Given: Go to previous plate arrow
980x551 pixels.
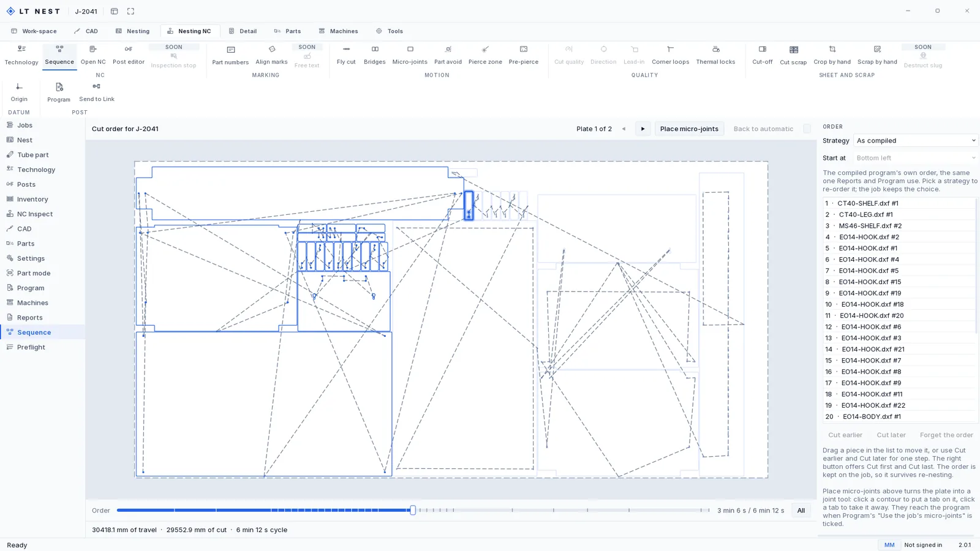Looking at the screenshot, I should [624, 129].
